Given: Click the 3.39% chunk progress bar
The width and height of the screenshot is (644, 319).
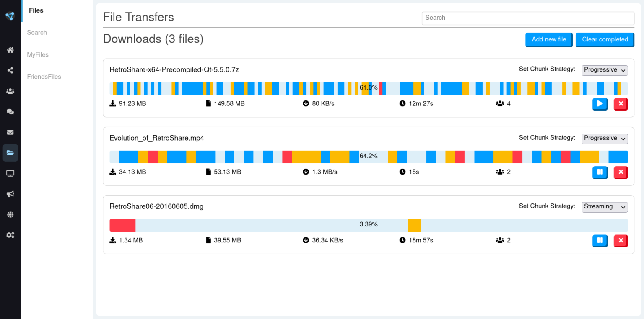Looking at the screenshot, I should 369,225.
